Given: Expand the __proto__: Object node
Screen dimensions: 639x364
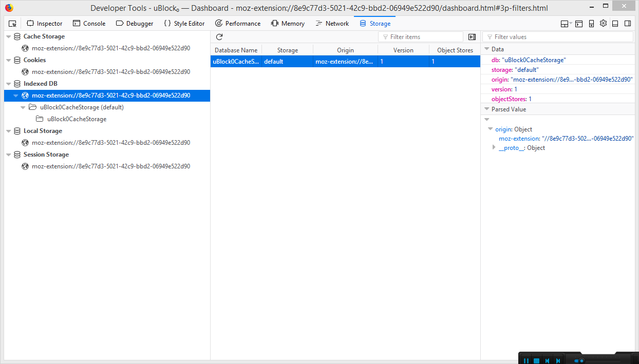Looking at the screenshot, I should 494,148.
